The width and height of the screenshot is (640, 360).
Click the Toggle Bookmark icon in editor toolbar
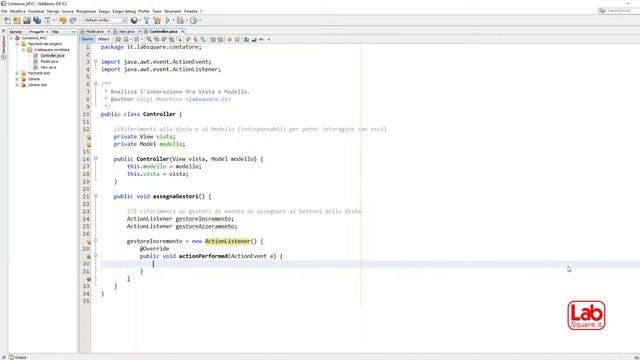203,39
